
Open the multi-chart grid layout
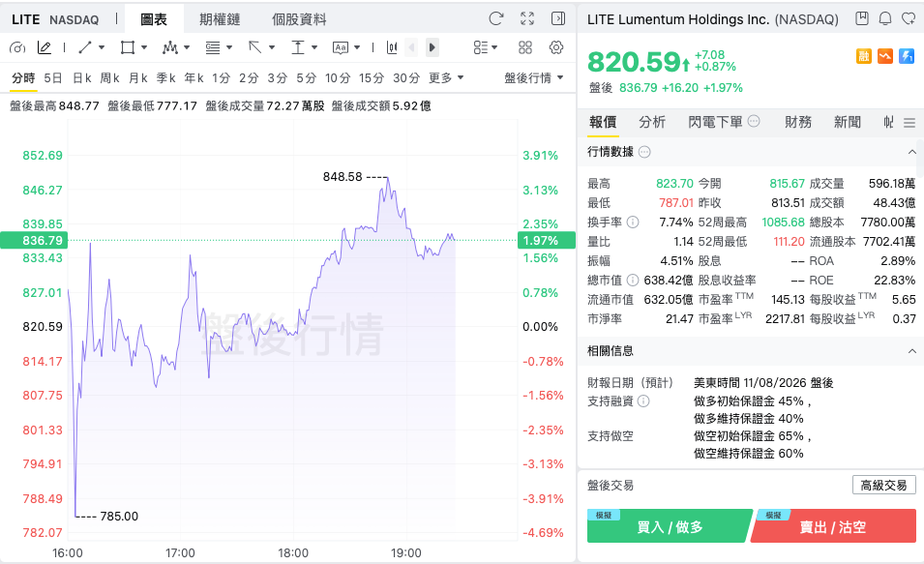tap(525, 47)
